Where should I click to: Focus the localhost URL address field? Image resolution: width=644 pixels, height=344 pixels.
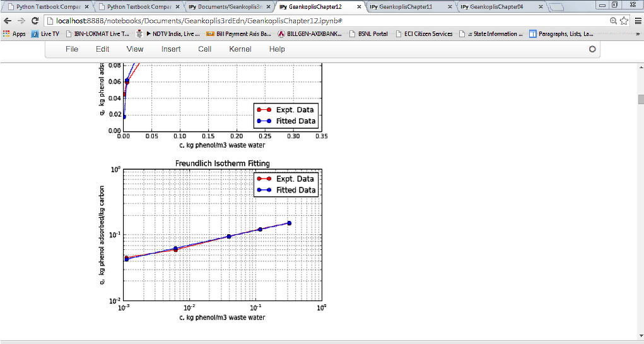(315, 21)
